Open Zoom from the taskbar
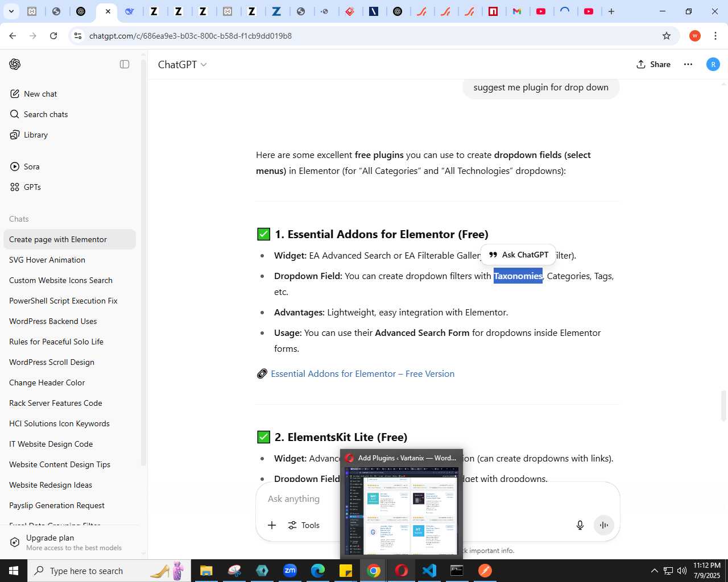This screenshot has height=582, width=728. point(290,571)
